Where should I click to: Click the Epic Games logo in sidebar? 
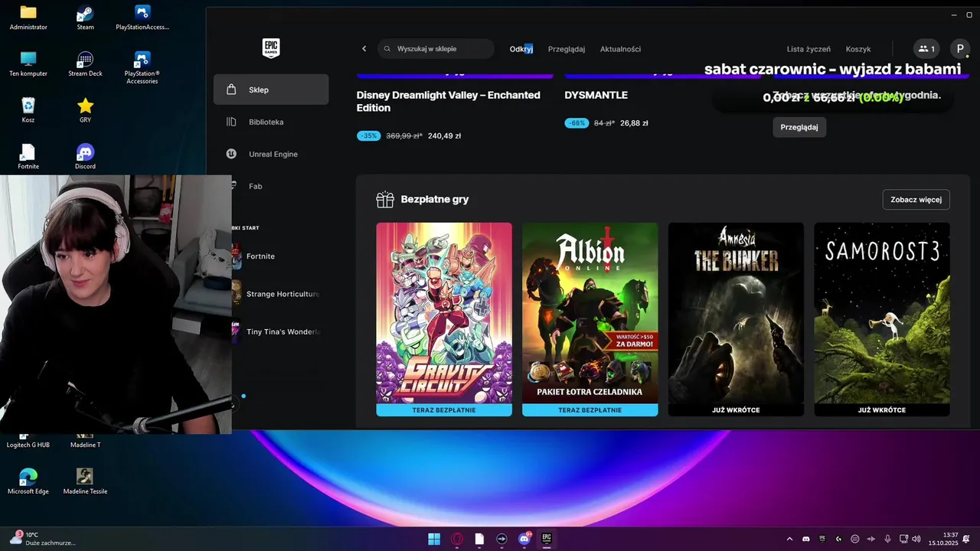271,48
